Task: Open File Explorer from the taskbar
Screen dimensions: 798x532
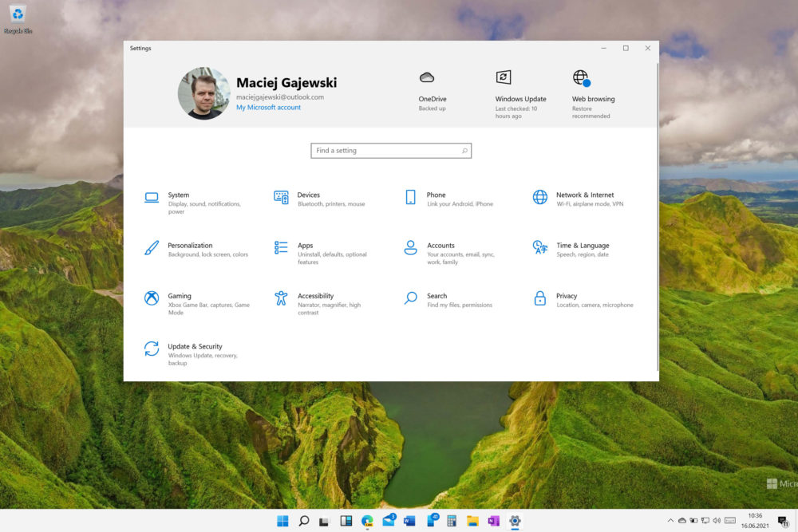Action: 472,521
